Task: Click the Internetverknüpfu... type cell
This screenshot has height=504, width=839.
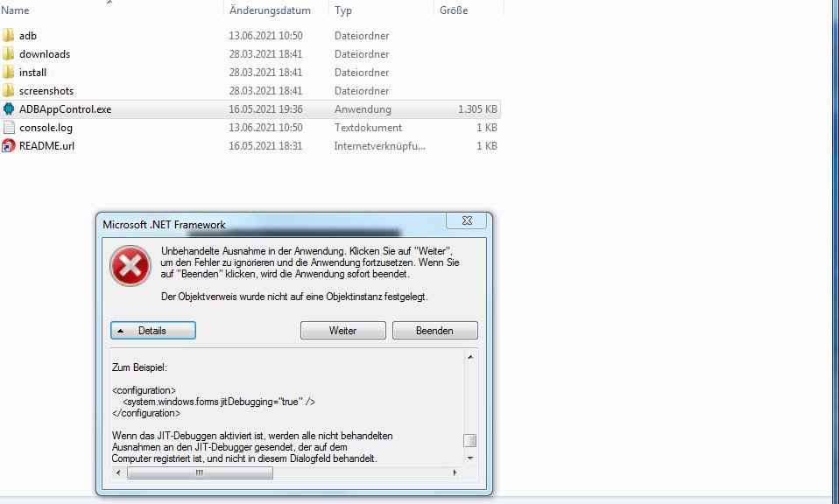Action: click(380, 145)
